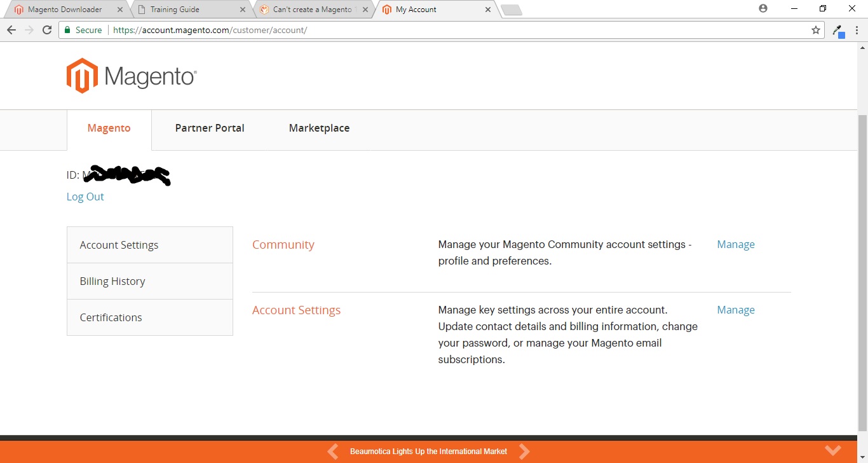The height and width of the screenshot is (463, 868).
Task: Select the Marketplace tab
Action: (319, 128)
